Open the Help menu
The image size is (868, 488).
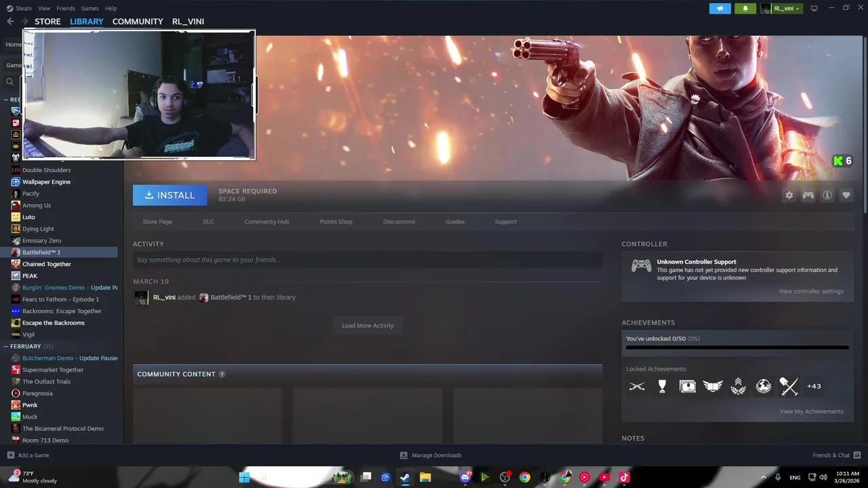pyautogui.click(x=111, y=8)
